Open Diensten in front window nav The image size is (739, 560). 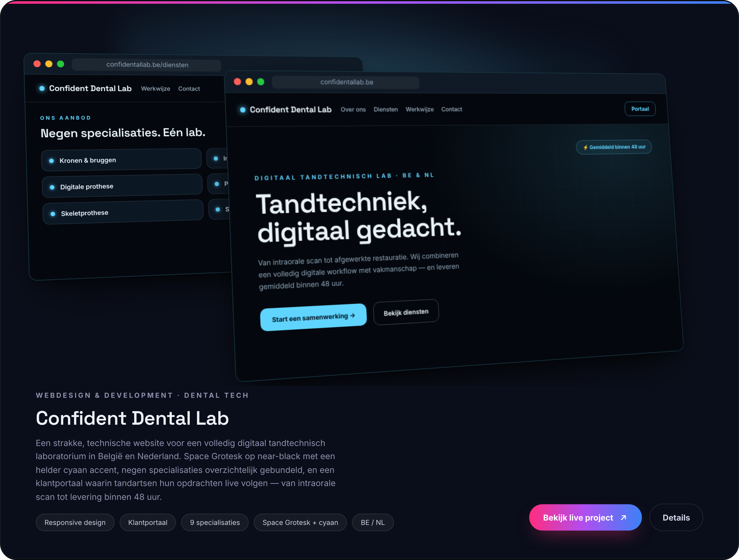point(386,110)
